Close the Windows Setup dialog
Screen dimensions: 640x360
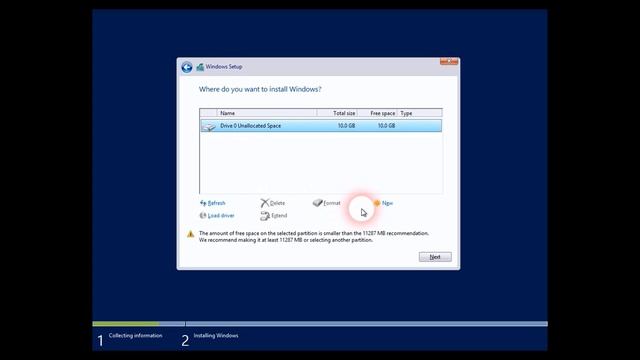[449, 62]
